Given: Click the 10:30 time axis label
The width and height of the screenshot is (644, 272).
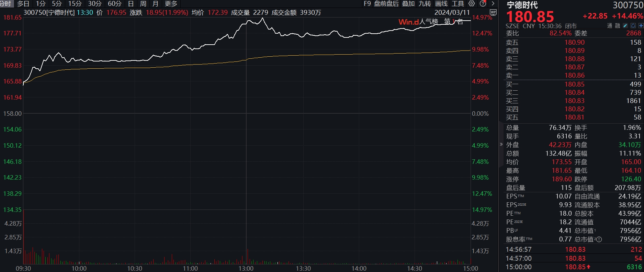Looking at the screenshot, I should 135,268.
